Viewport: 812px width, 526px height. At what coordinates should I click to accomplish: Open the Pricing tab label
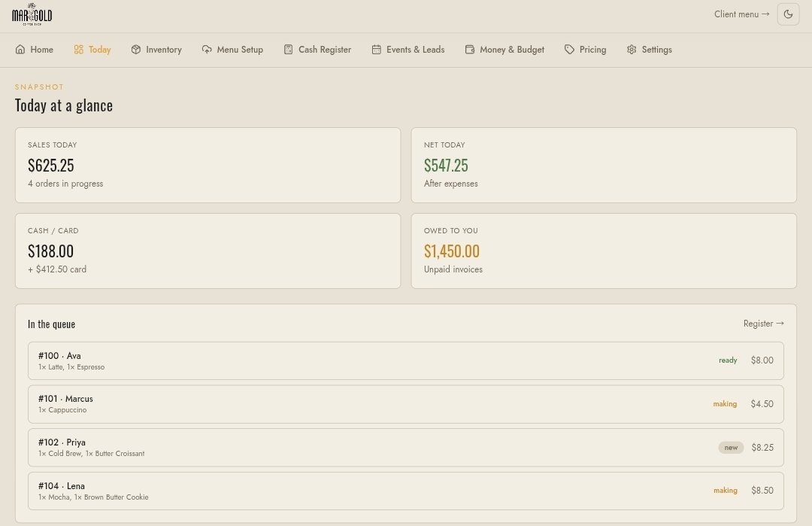592,50
